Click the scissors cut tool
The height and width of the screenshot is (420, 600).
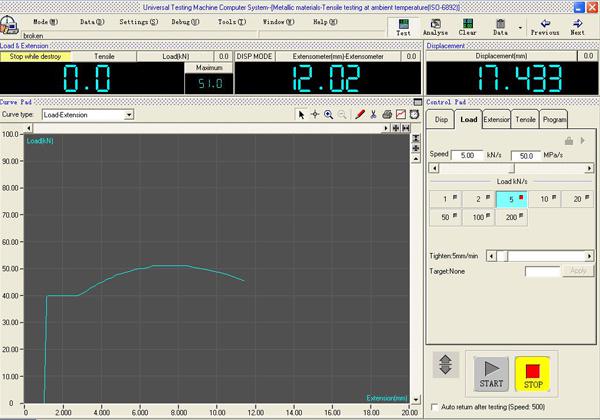pyautogui.click(x=373, y=115)
